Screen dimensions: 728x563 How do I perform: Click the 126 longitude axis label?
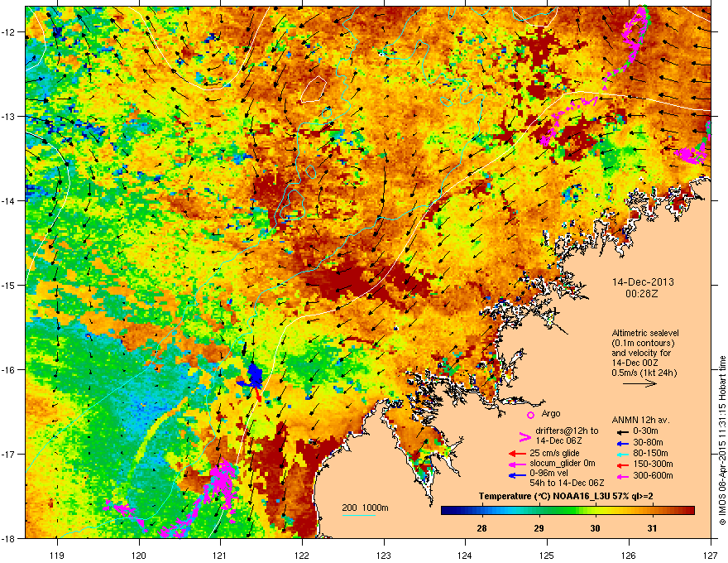coord(629,555)
